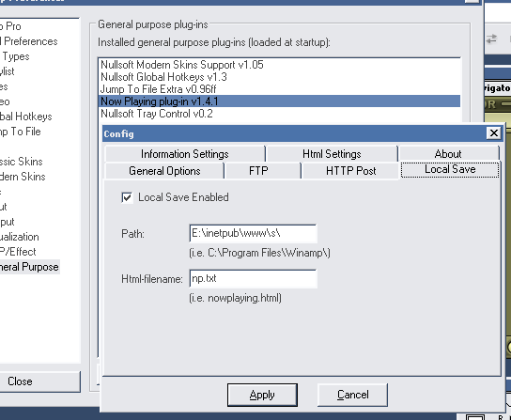
Task: Select Classic Skins in preferences tree
Action: tap(22, 162)
